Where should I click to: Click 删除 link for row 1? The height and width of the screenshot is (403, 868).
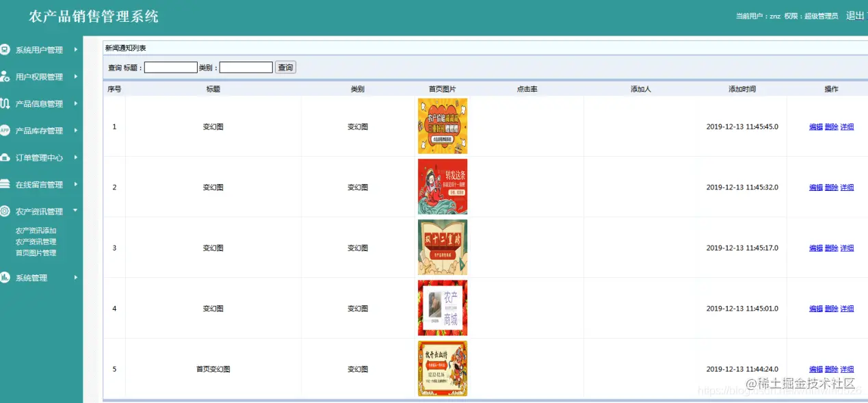(832, 127)
